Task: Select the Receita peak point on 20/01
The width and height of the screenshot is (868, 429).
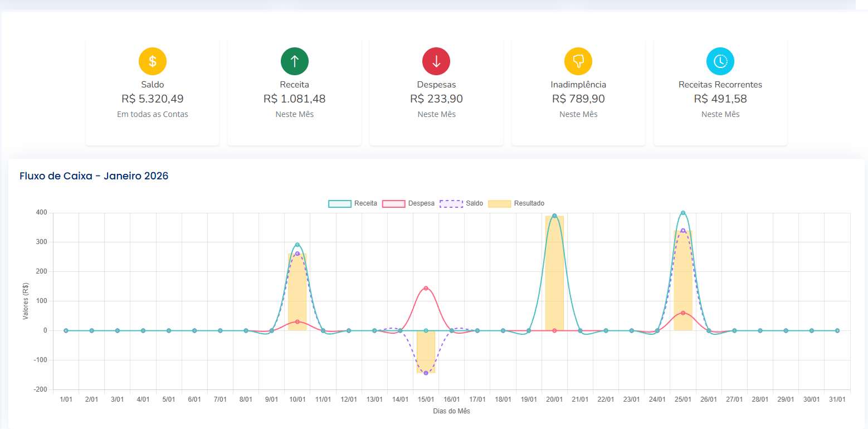Action: click(554, 216)
